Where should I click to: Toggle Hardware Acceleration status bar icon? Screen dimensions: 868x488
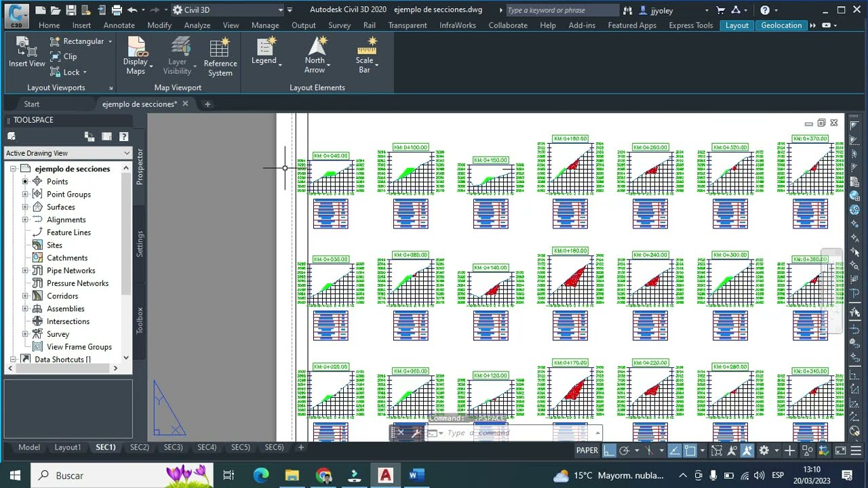[x=824, y=451]
